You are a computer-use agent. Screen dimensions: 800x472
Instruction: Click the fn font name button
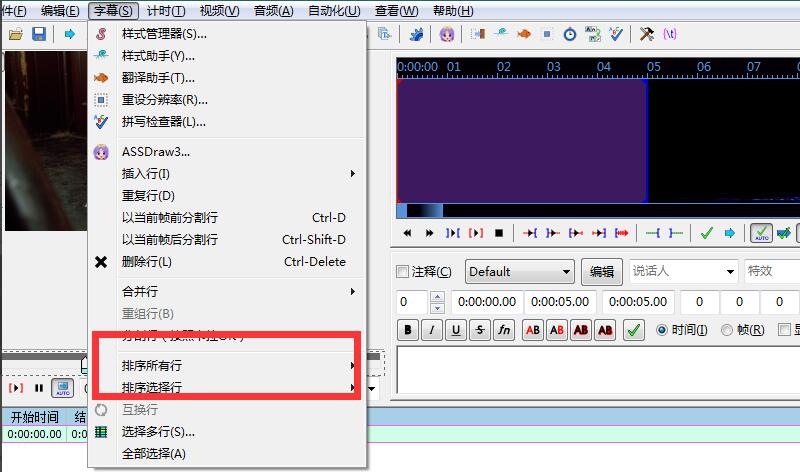click(x=504, y=330)
